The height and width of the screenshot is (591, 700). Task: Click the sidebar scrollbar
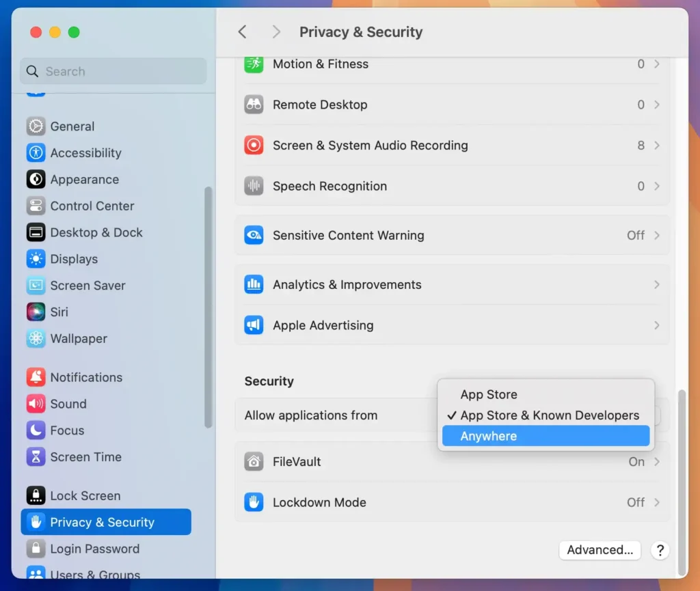[208, 307]
